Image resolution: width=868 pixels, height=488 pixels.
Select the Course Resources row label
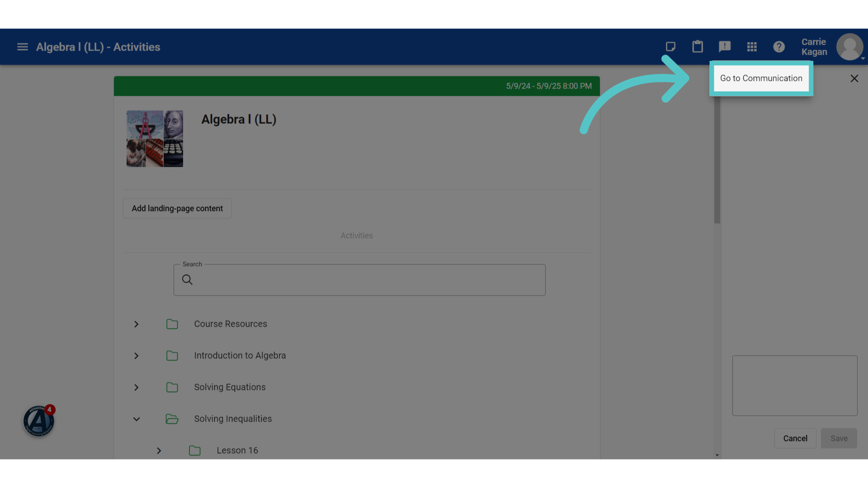point(231,324)
